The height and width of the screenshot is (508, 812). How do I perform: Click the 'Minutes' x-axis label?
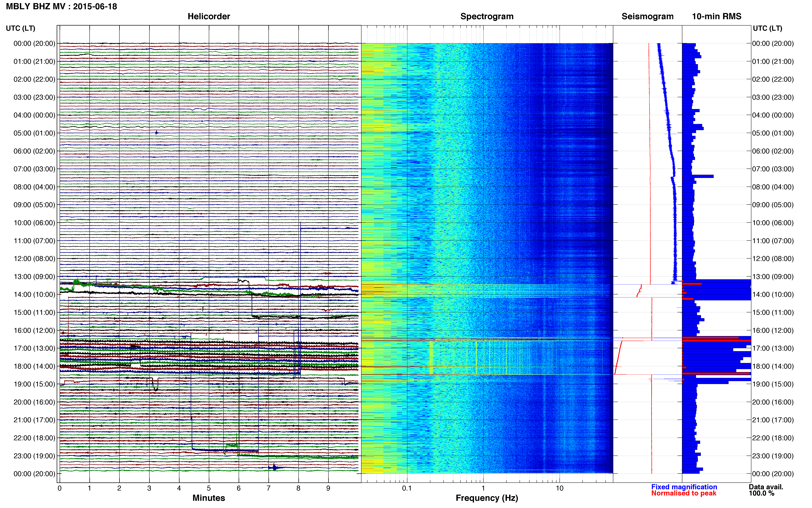(x=209, y=498)
